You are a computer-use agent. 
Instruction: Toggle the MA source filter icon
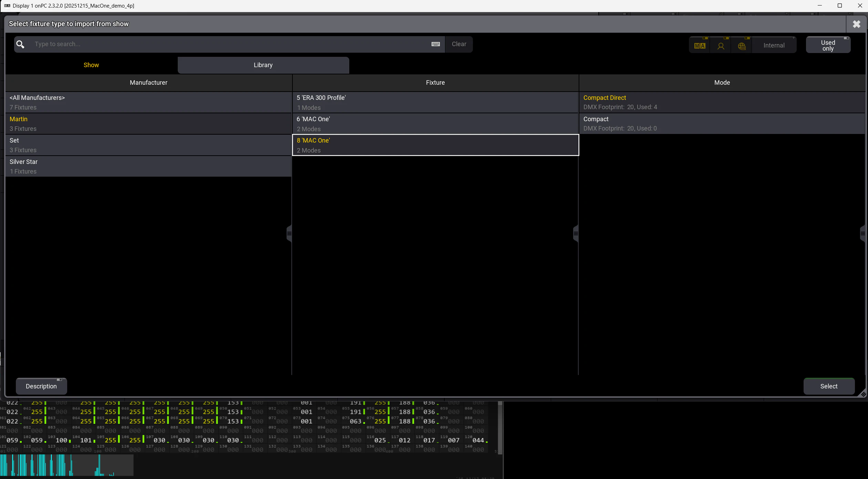700,45
